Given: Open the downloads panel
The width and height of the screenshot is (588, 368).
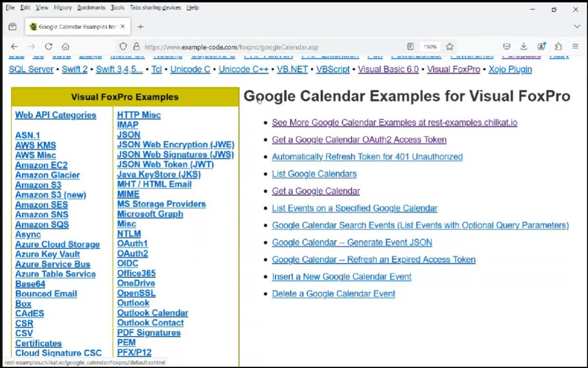Looking at the screenshot, I should pyautogui.click(x=524, y=47).
